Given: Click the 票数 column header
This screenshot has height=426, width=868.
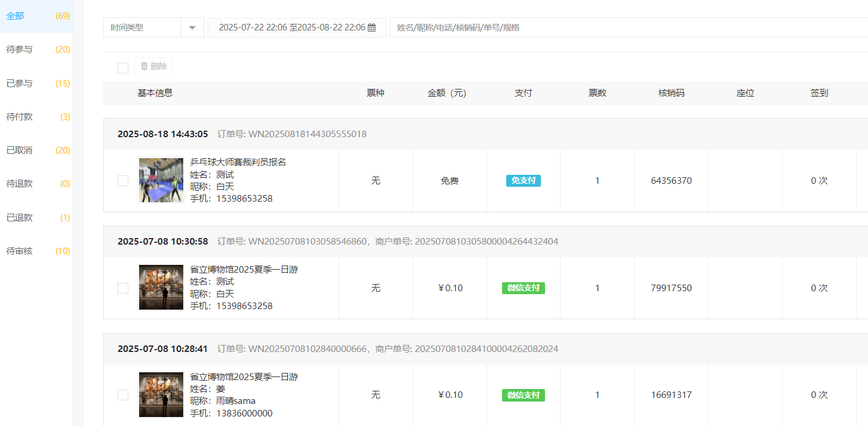Looking at the screenshot, I should point(598,93).
